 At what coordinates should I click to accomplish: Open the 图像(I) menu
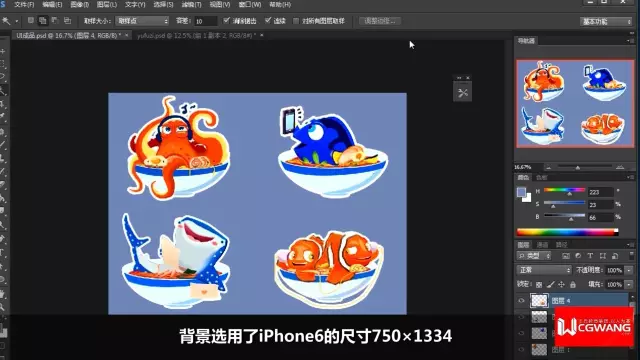[x=80, y=4]
